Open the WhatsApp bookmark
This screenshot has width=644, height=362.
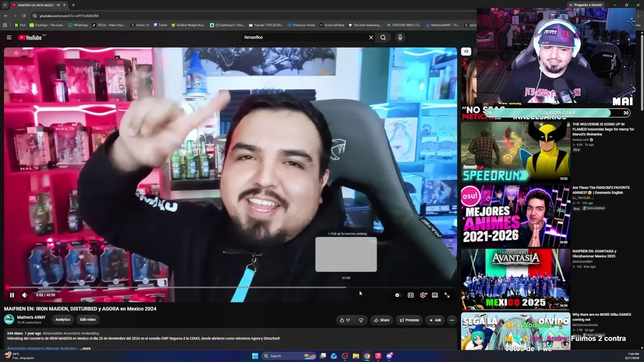(x=78, y=25)
